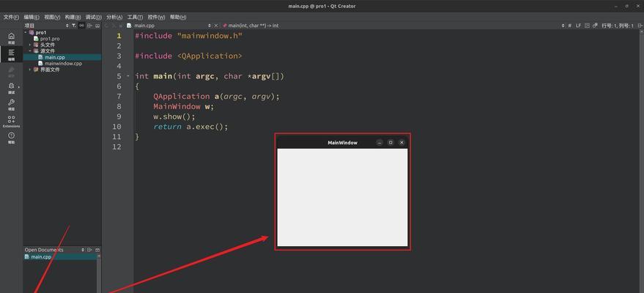This screenshot has height=293, width=644.
Task: Open the Welcome mode in sidebar
Action: click(x=11, y=38)
